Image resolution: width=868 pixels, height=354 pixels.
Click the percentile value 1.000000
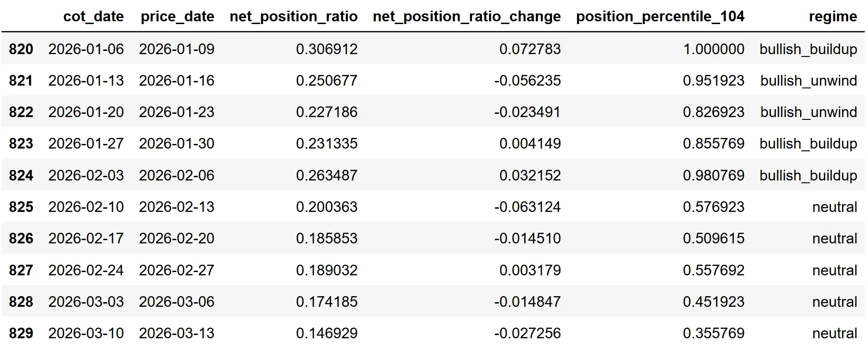713,49
